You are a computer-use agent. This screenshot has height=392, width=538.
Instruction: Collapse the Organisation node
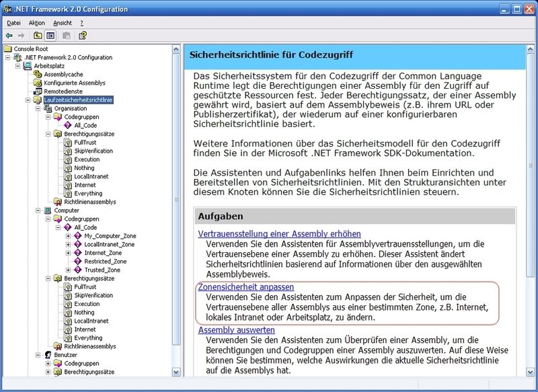click(38, 109)
